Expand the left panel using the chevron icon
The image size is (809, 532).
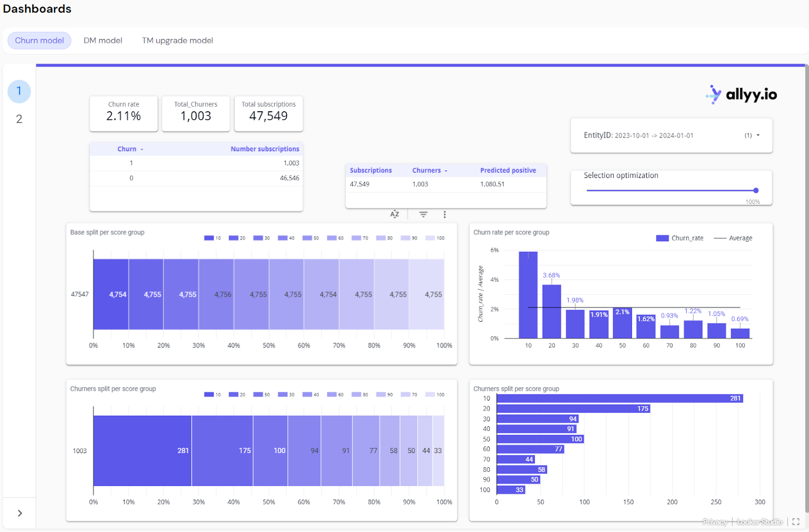pos(19,513)
